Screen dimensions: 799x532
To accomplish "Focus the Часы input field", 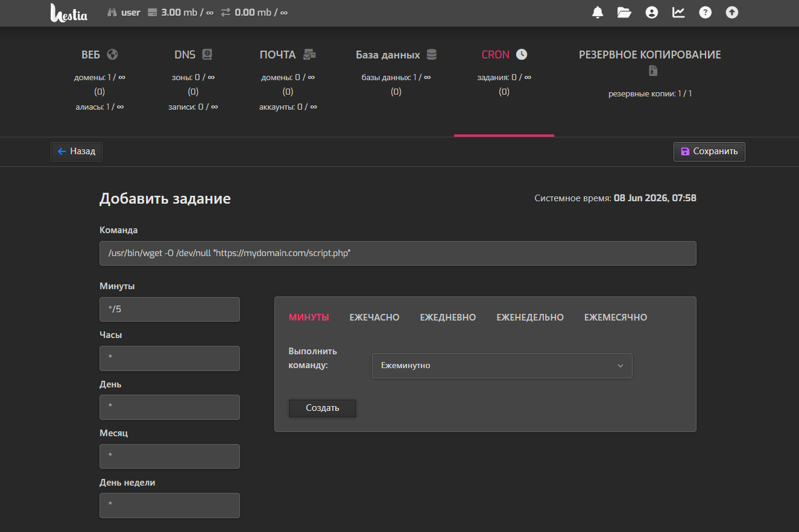I will (x=169, y=358).
